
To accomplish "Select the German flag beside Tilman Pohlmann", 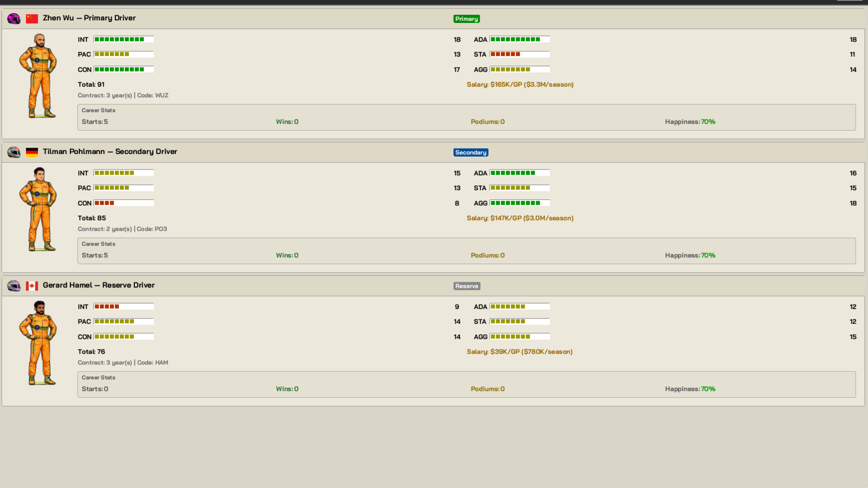I will click(32, 152).
